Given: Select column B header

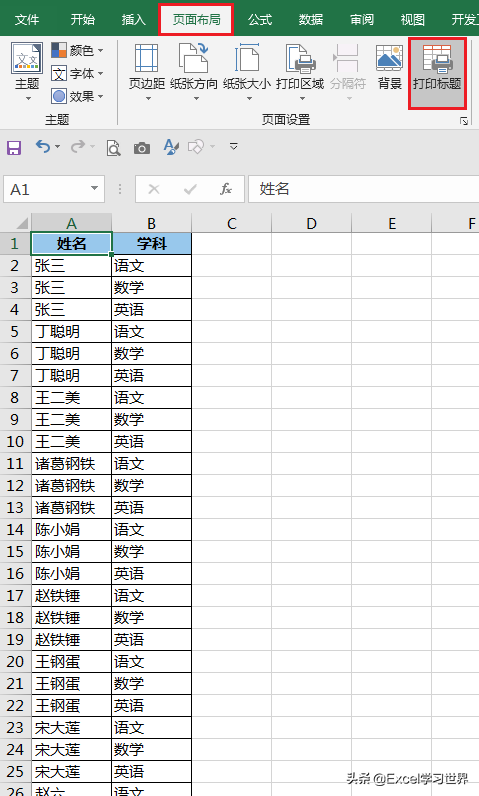Looking at the screenshot, I should point(151,223).
